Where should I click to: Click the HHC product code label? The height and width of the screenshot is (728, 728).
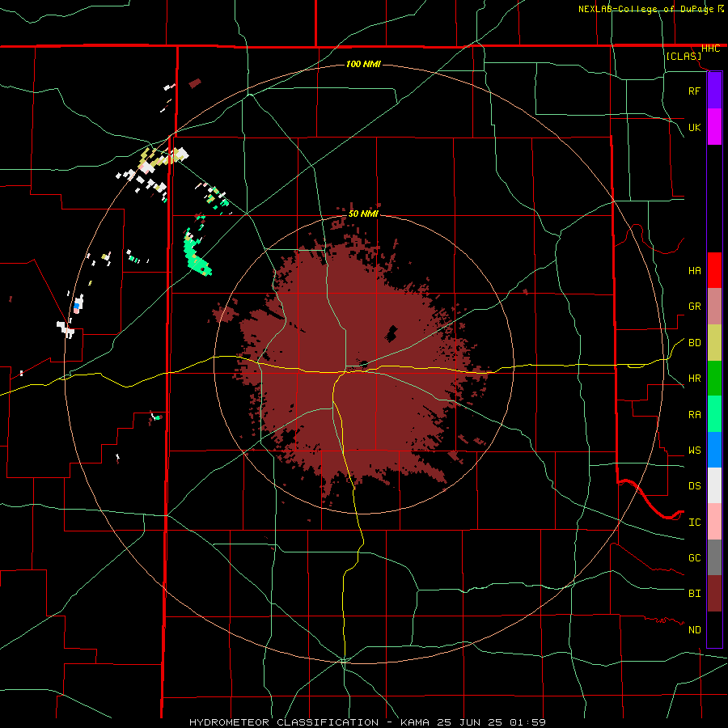[x=710, y=49]
